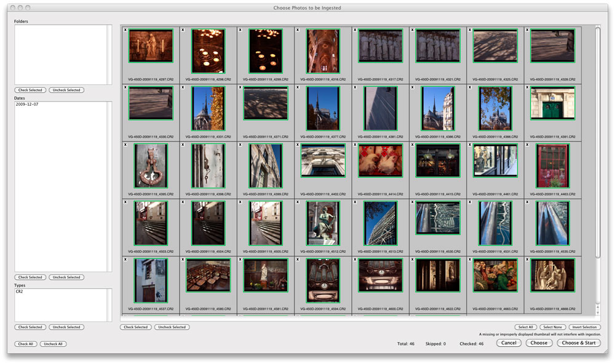
Task: Select the candles thumbnail VG-450D-20091119_4299.CR2
Action: (x=266, y=51)
